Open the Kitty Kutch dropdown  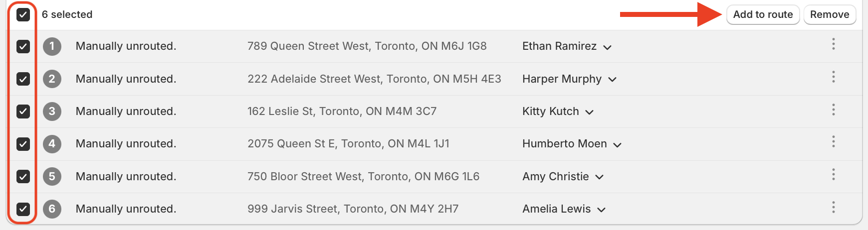click(589, 112)
